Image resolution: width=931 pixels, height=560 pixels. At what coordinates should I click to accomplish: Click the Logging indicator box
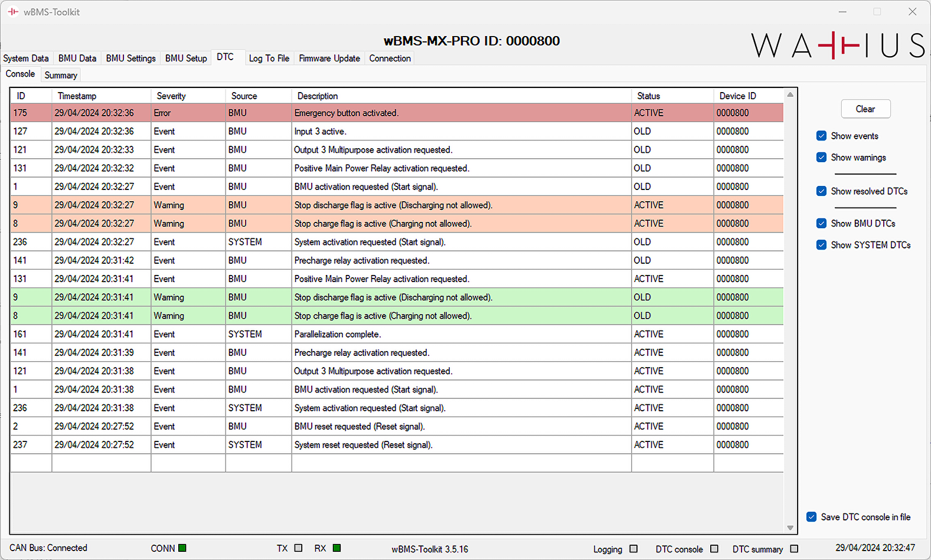coord(633,549)
